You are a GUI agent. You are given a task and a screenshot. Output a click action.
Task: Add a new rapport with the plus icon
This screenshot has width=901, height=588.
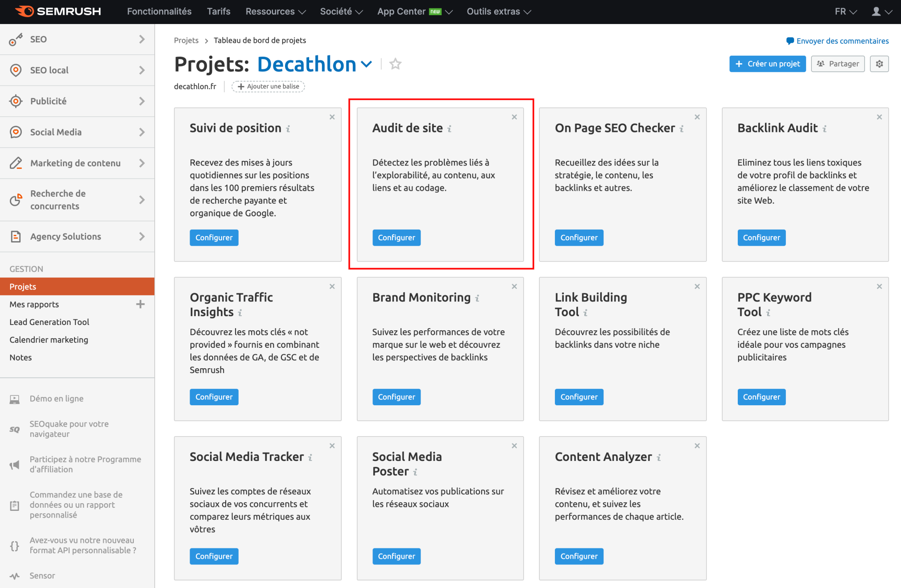click(140, 304)
